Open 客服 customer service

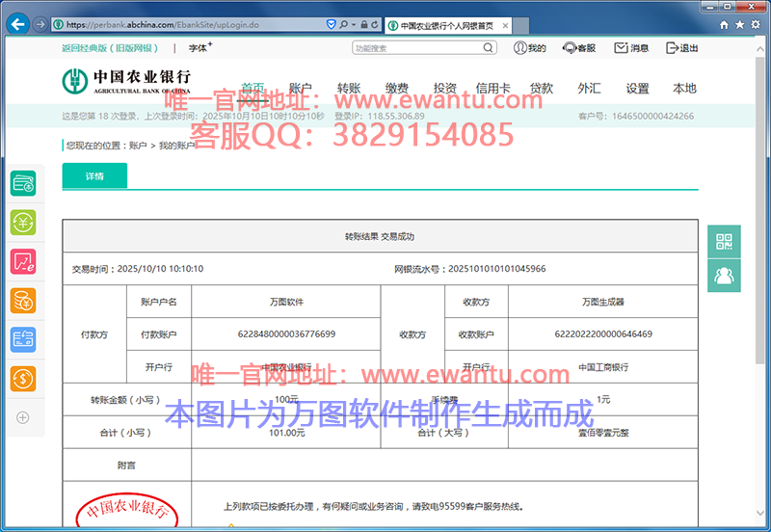579,47
